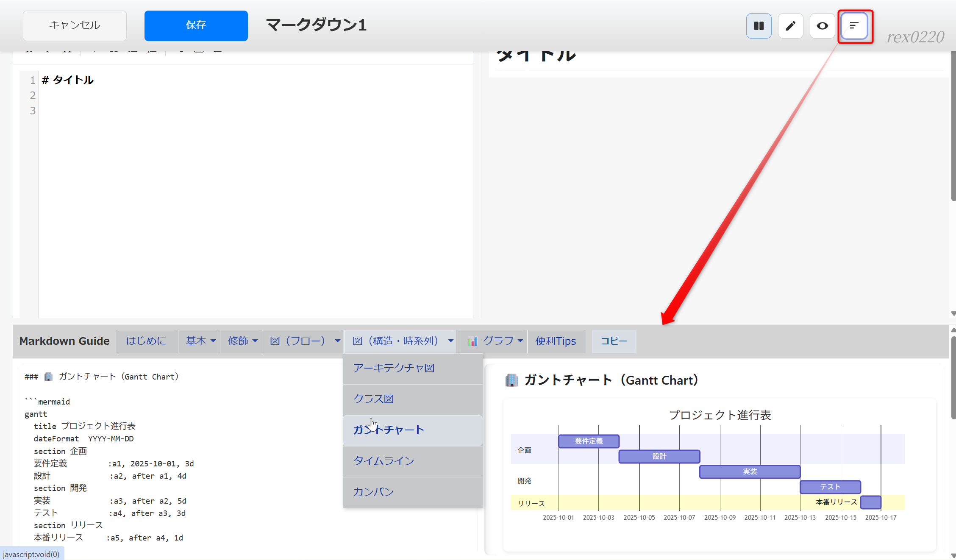
Task: Open the はじめに guide tab
Action: tap(146, 341)
